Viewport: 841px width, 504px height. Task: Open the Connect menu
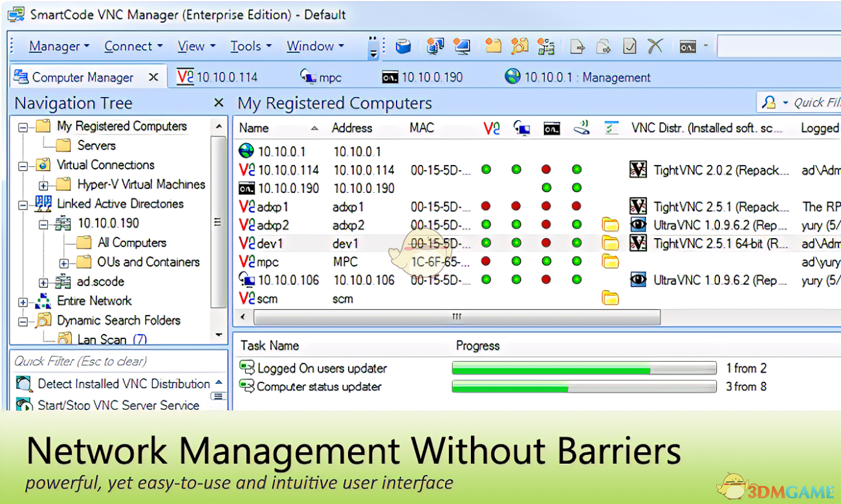[133, 46]
